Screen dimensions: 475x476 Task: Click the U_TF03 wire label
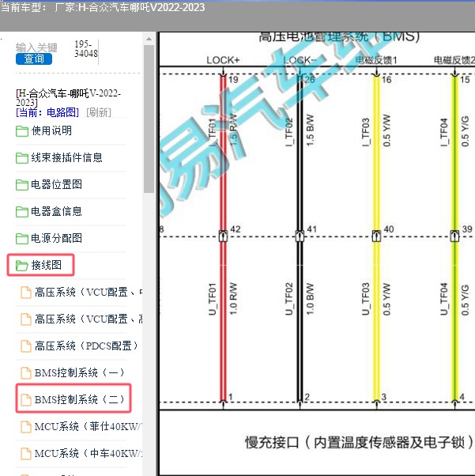point(365,299)
